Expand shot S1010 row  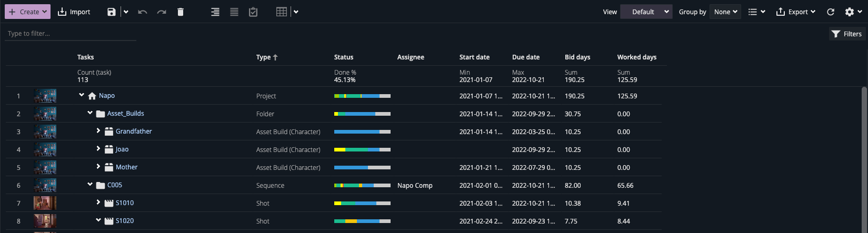[x=98, y=202]
